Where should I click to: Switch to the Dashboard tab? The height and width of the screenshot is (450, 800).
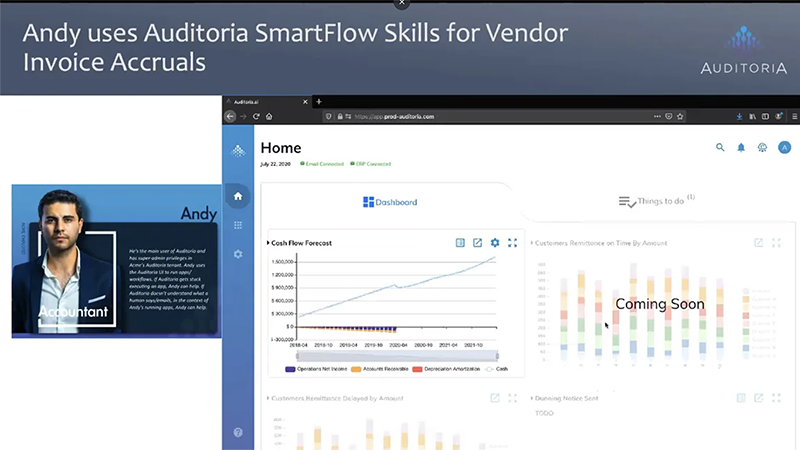(x=390, y=202)
